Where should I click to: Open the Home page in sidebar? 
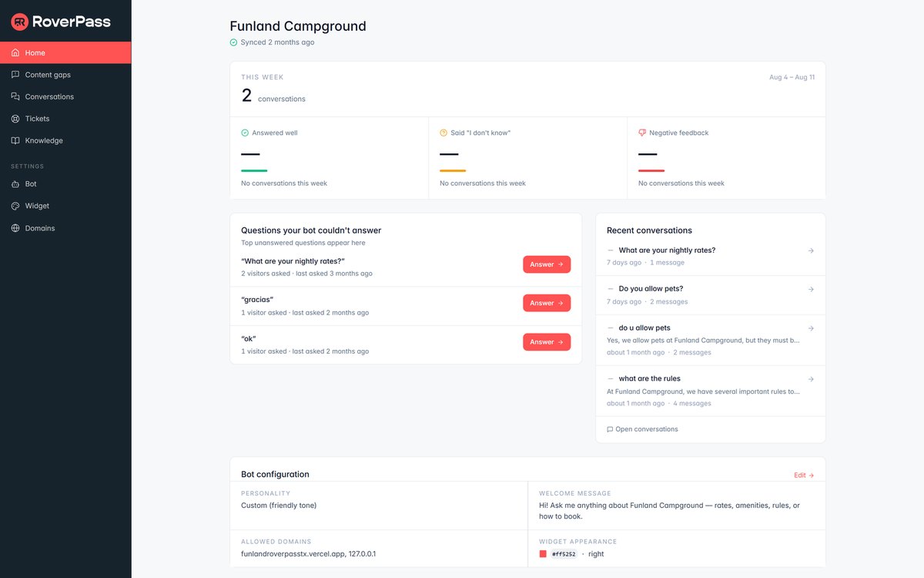point(65,53)
